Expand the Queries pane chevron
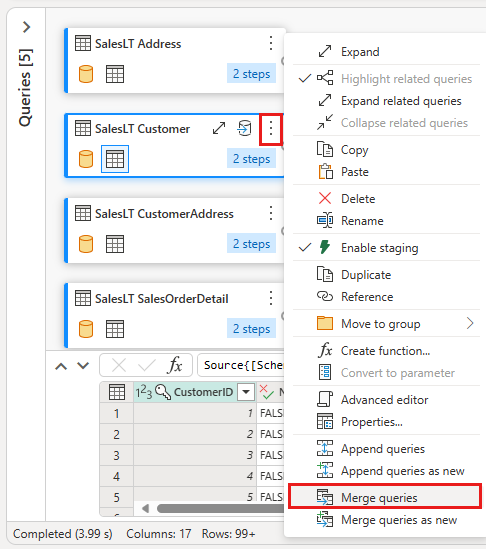Viewport: 486px width, 549px height. click(26, 27)
